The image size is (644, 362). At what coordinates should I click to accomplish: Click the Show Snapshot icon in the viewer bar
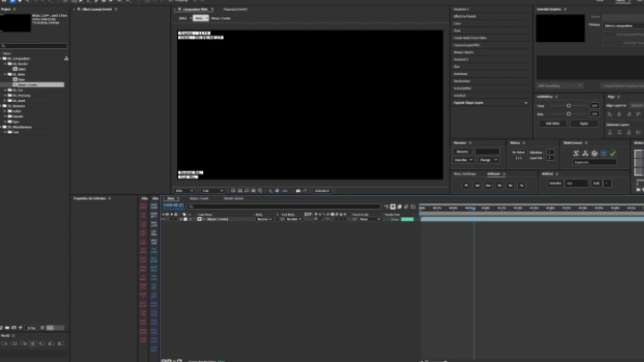click(x=305, y=191)
